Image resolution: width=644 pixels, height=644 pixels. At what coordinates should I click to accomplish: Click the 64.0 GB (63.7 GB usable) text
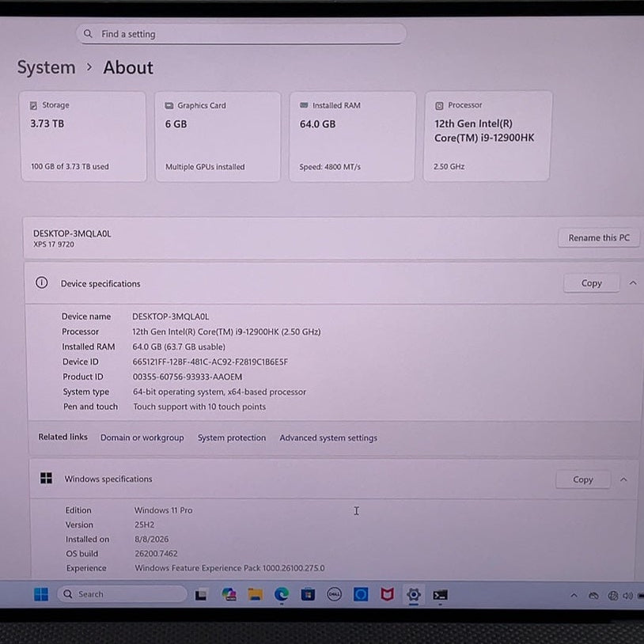point(179,347)
